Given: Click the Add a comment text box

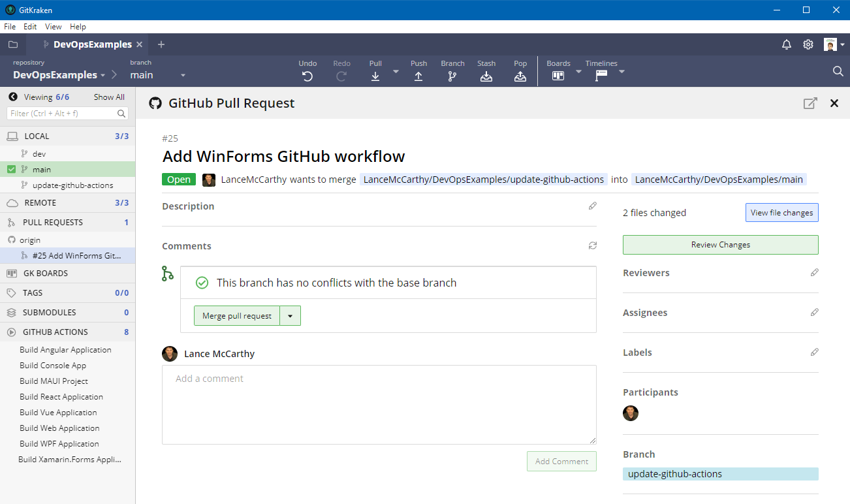Looking at the screenshot, I should [x=379, y=405].
